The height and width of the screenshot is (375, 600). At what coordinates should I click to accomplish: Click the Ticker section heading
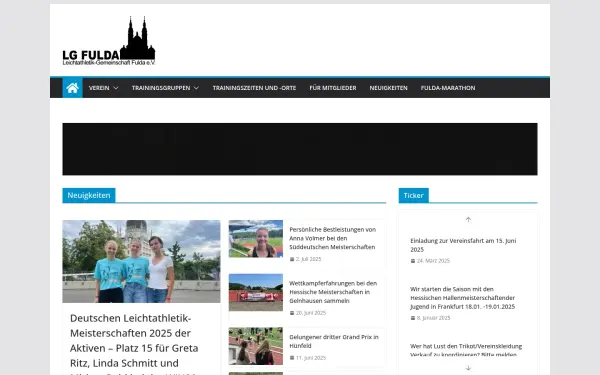click(x=413, y=195)
